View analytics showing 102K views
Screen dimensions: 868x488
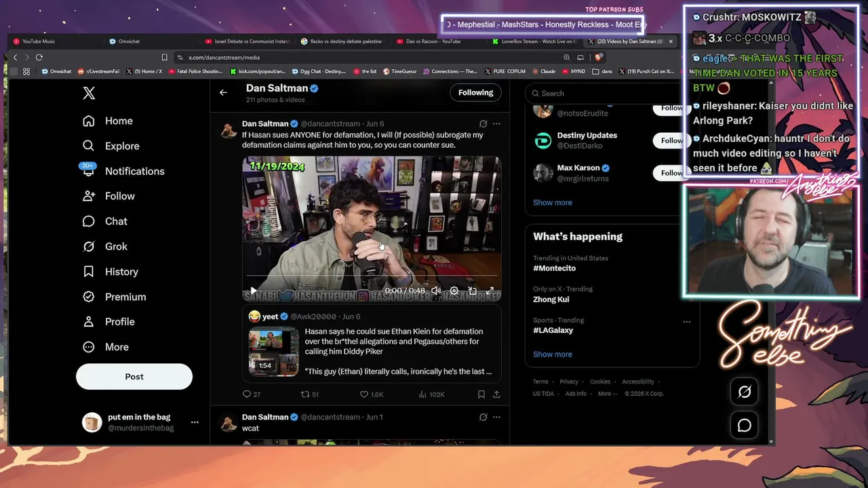[432, 394]
